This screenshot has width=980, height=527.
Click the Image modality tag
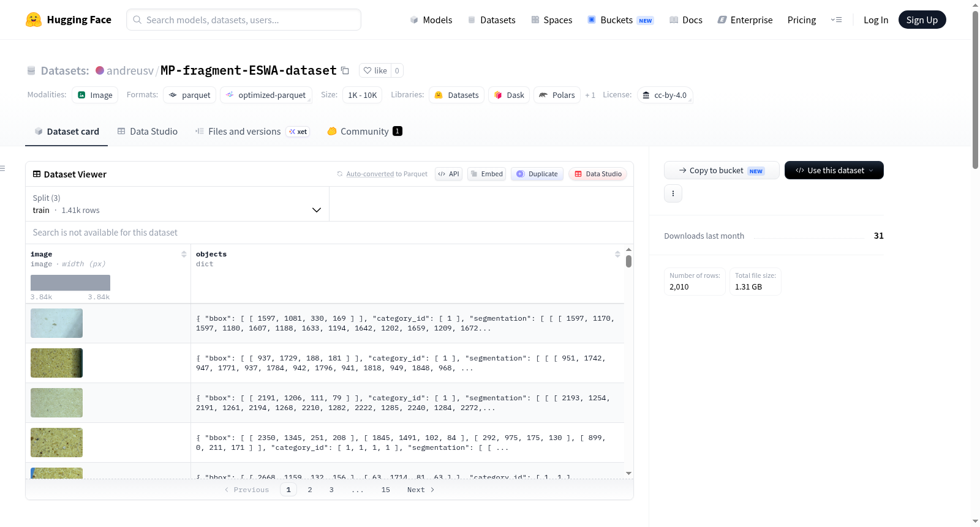point(95,95)
